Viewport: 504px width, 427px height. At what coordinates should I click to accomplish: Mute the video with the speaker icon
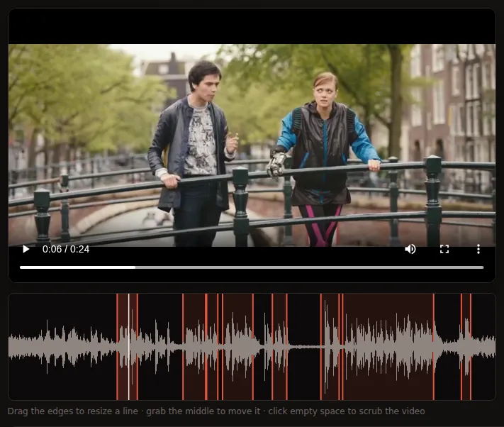pyautogui.click(x=410, y=249)
